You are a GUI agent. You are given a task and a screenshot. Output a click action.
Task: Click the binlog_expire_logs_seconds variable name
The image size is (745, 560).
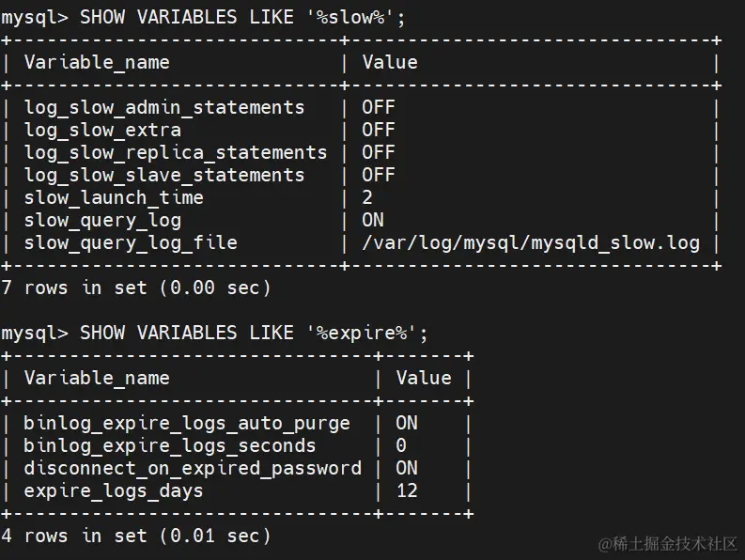(x=170, y=446)
